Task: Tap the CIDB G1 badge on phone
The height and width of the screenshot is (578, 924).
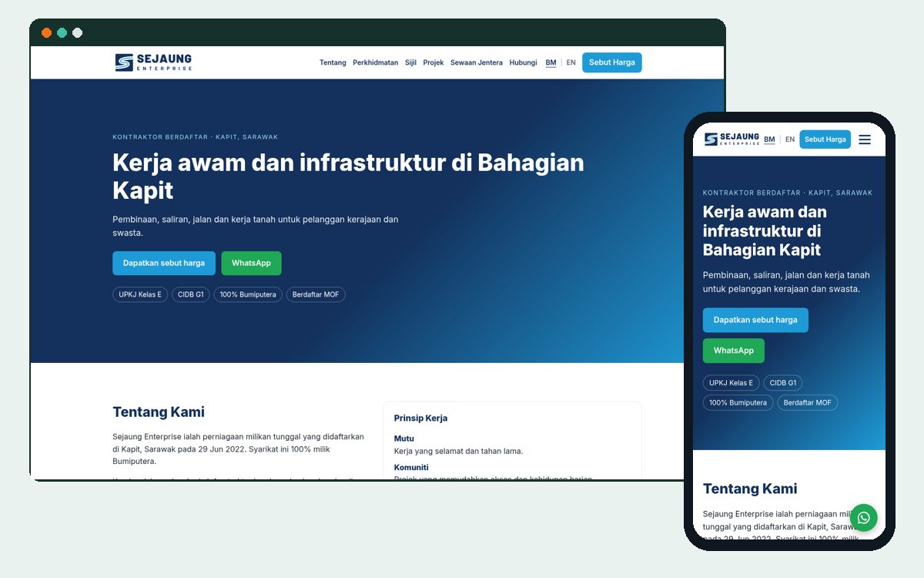Action: [x=783, y=383]
